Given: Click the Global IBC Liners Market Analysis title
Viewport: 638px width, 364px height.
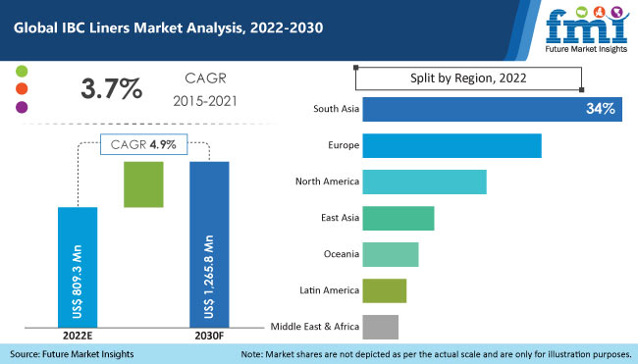Looking at the screenshot, I should point(169,27).
